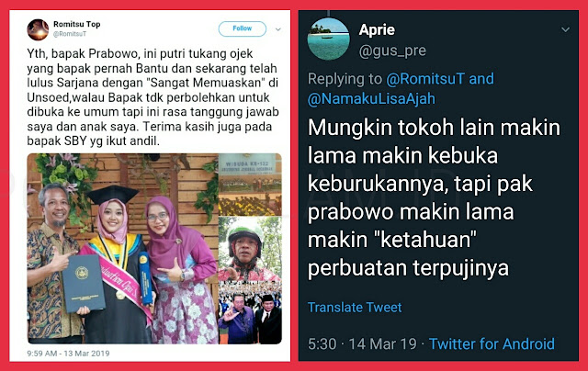Open Romitsu Top's round profile avatar

click(38, 29)
